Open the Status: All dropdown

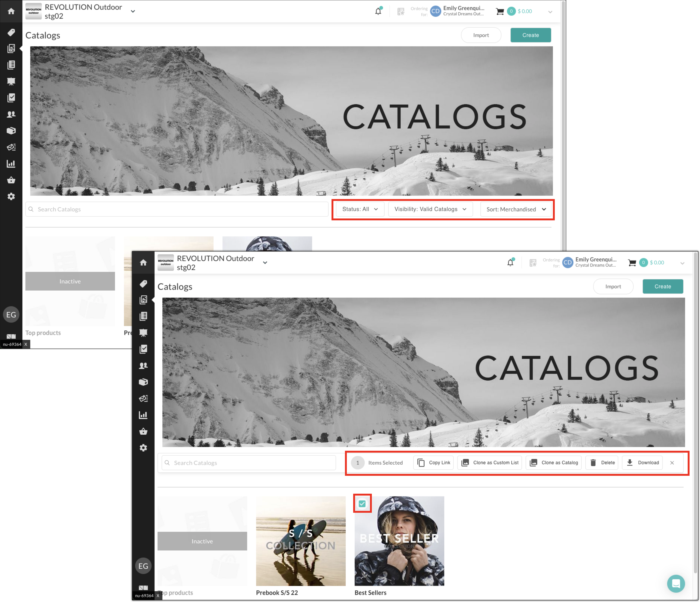coord(360,209)
